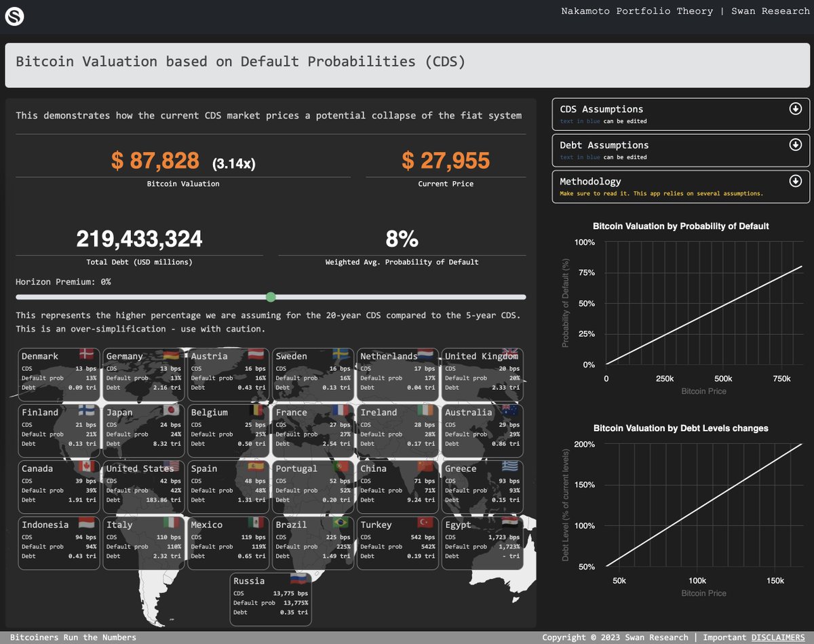Click the United Kingdom flag icon

(511, 354)
